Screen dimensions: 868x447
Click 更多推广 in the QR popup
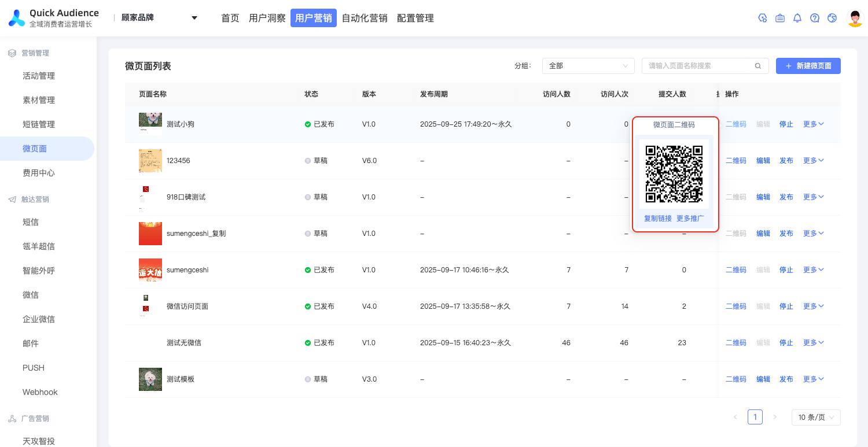pyautogui.click(x=690, y=219)
